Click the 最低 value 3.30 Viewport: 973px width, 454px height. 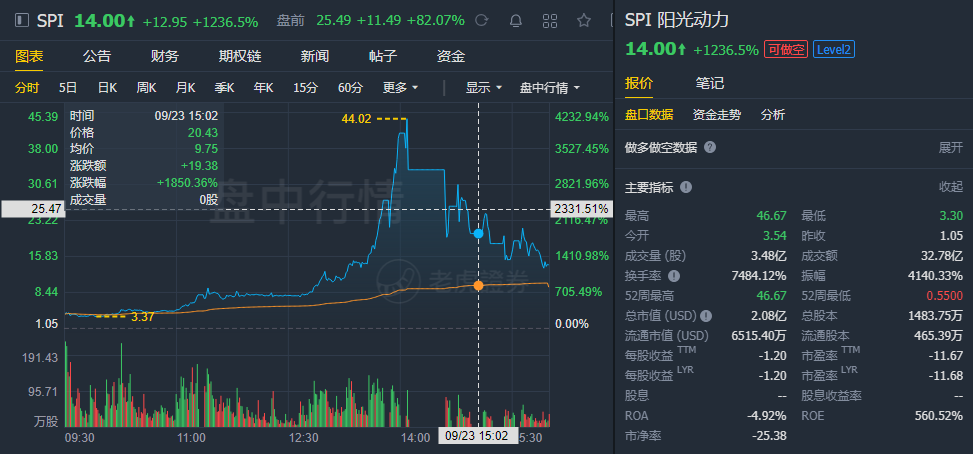pos(952,216)
